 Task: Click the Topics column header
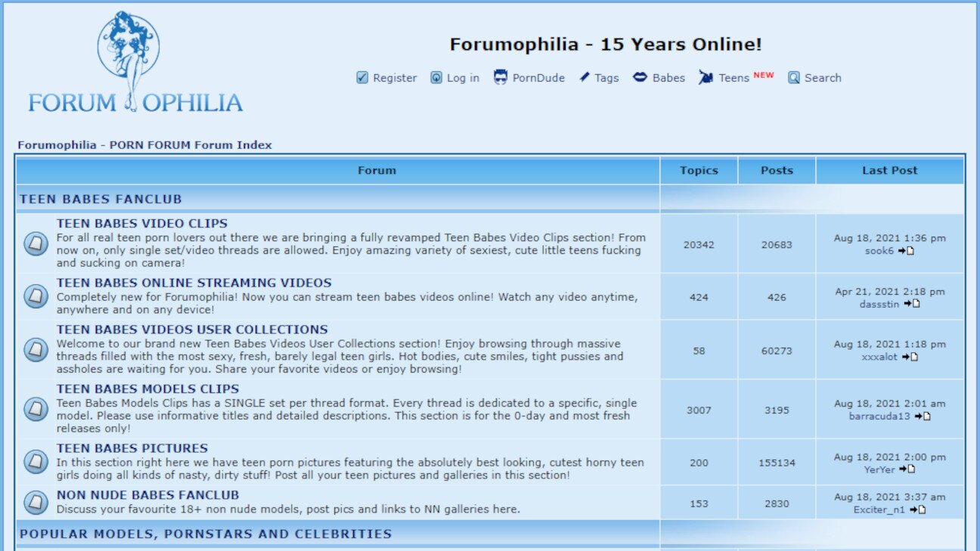pyautogui.click(x=699, y=170)
